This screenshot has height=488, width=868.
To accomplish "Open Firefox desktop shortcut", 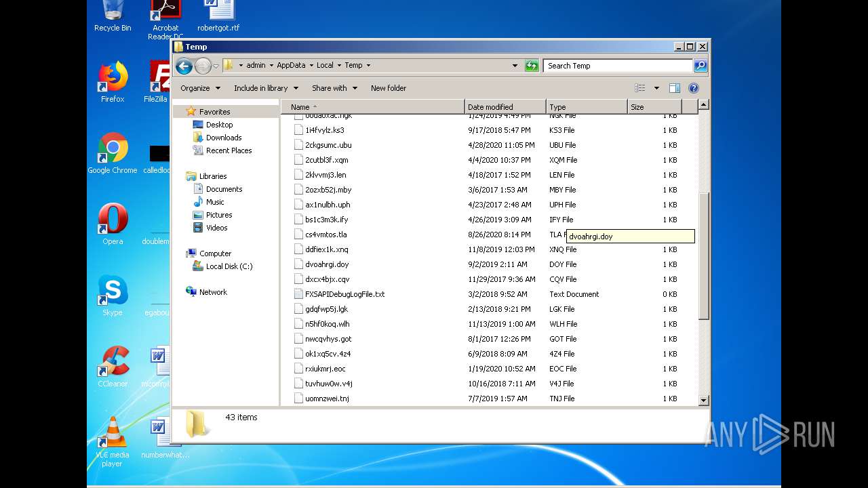I will [x=113, y=82].
